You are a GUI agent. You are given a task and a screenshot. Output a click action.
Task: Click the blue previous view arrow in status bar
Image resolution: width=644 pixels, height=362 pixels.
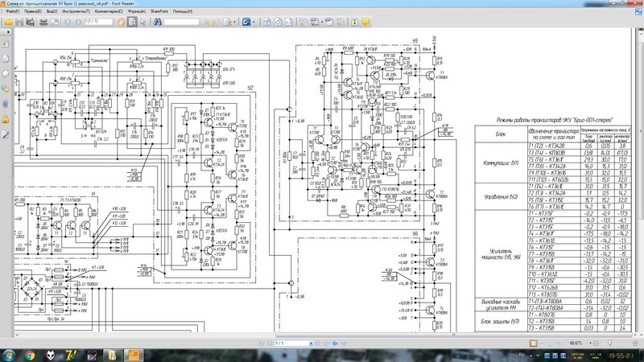pos(335,343)
